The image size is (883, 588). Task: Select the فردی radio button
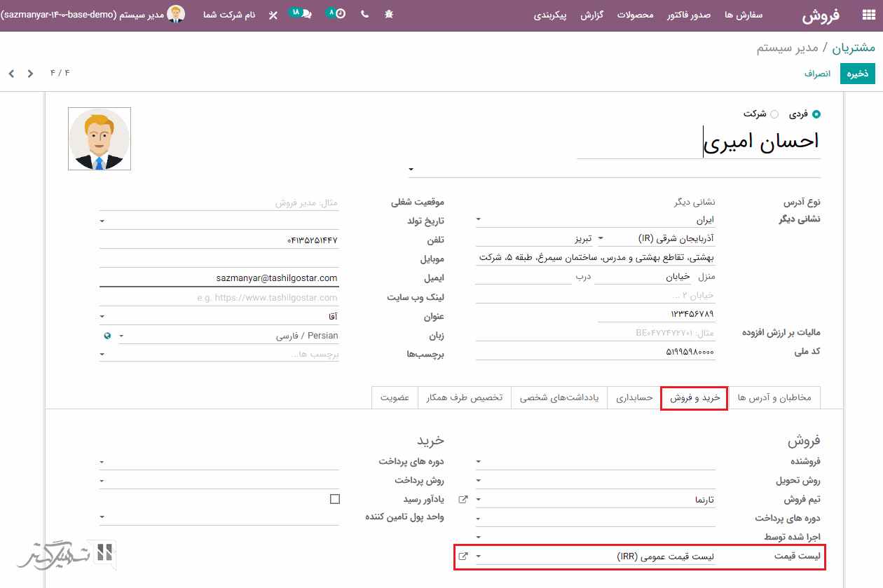[816, 114]
